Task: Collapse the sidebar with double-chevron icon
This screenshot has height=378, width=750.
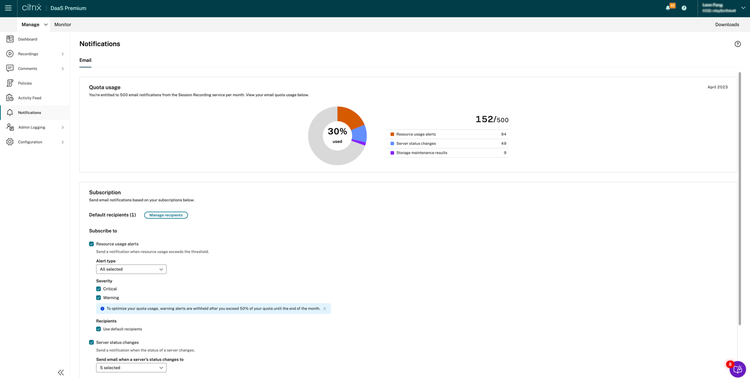Action: point(61,372)
